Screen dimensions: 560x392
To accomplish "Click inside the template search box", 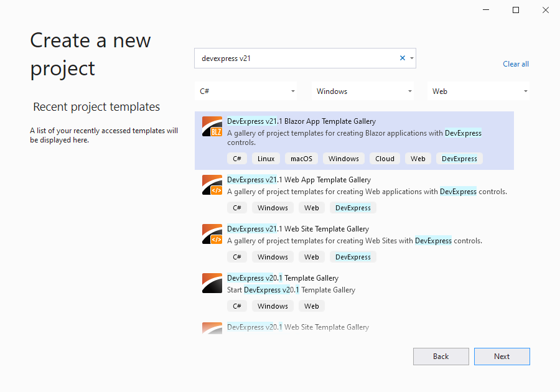I will click(296, 58).
